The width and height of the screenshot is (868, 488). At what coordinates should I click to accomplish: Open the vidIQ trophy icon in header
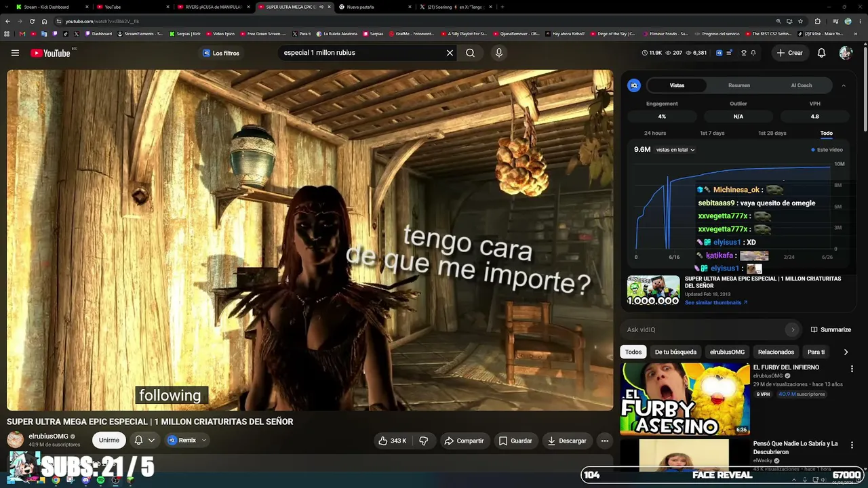743,53
